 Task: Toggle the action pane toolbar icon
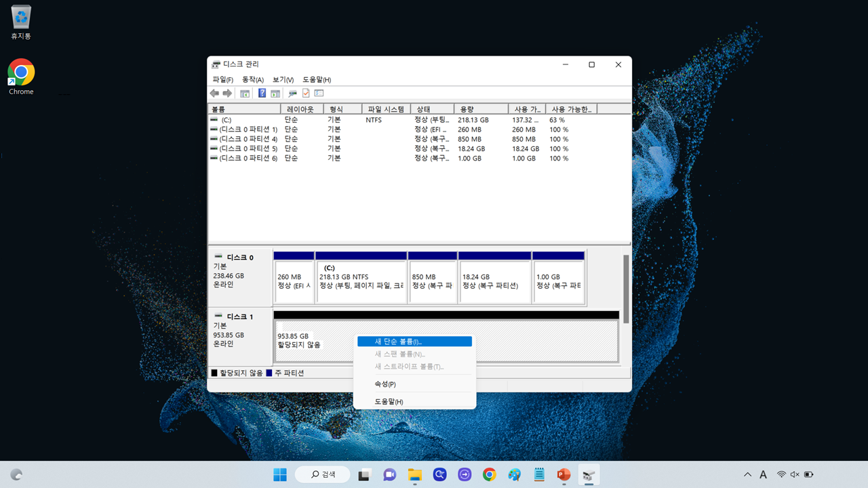coord(276,93)
